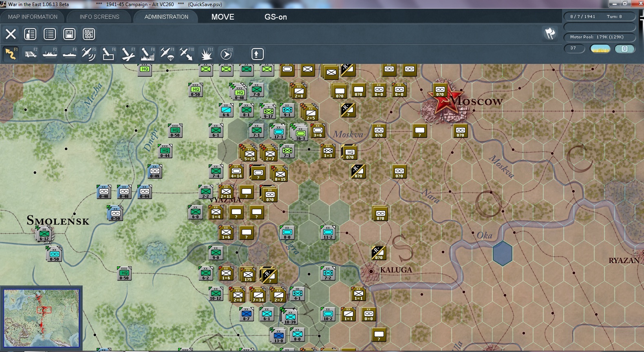The image size is (644, 352).
Task: Open the MAP INFORMATION tab
Action: pos(33,17)
